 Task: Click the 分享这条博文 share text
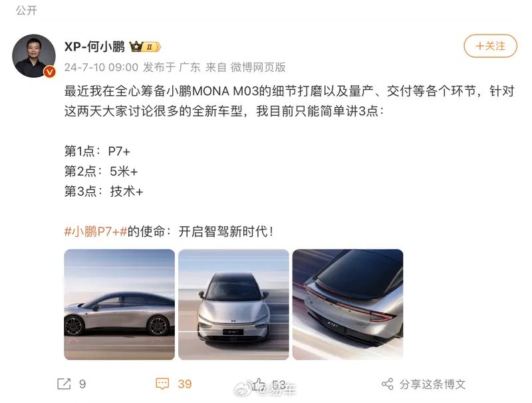pyautogui.click(x=432, y=384)
